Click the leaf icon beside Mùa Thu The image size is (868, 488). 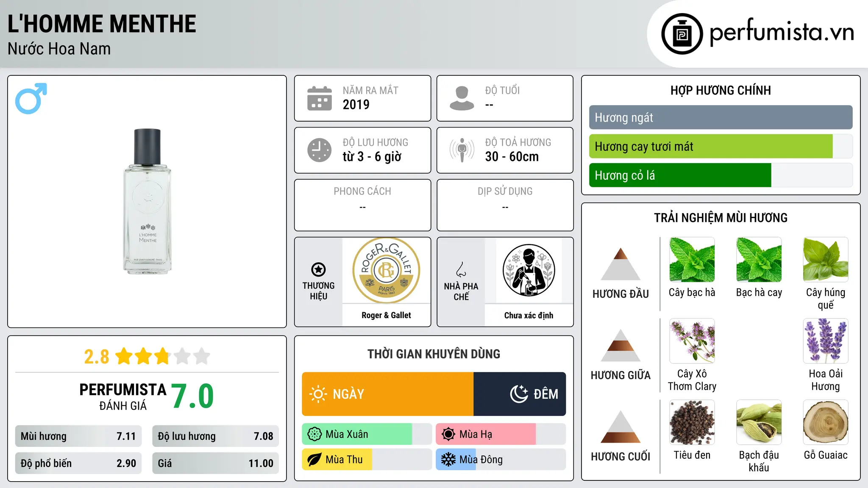pos(314,460)
